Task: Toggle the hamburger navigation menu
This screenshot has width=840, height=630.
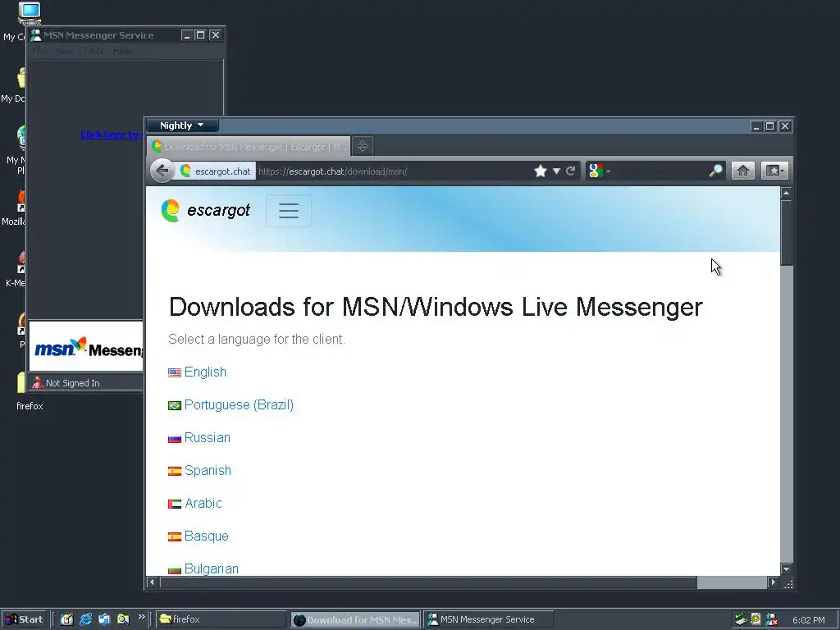Action: tap(289, 211)
